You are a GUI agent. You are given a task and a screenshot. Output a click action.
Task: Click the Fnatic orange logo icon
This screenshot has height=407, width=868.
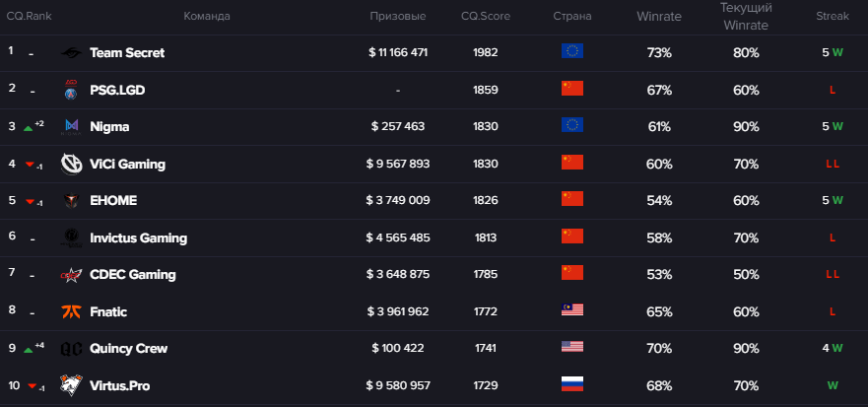tap(72, 311)
